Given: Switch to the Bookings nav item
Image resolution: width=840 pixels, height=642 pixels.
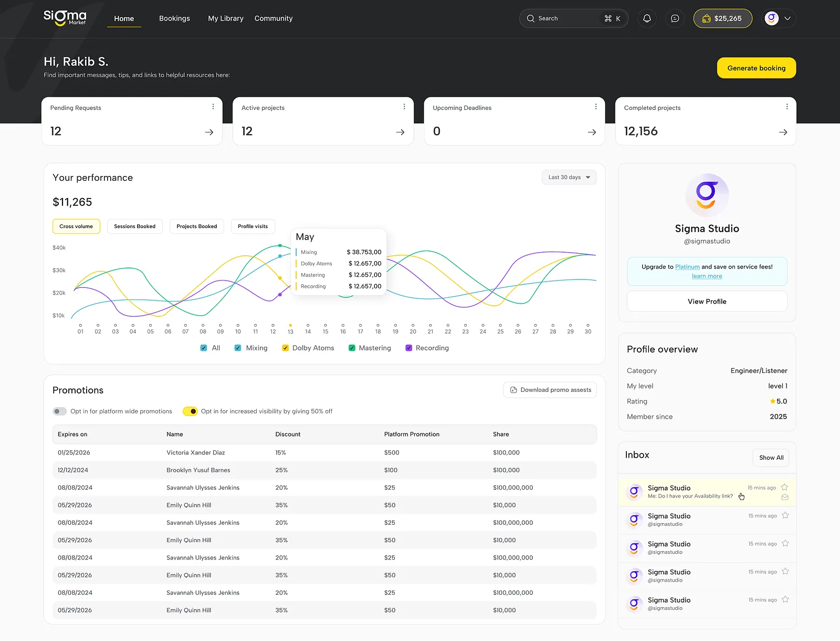Looking at the screenshot, I should 174,18.
